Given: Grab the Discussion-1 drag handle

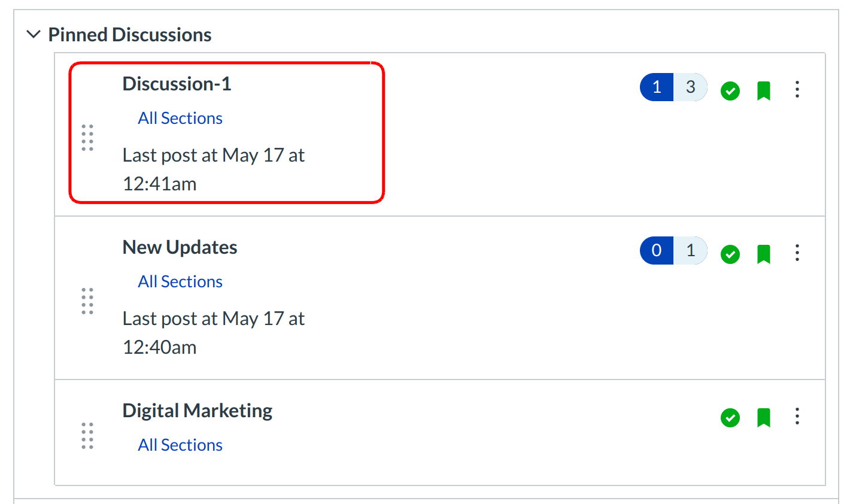Looking at the screenshot, I should [x=87, y=138].
